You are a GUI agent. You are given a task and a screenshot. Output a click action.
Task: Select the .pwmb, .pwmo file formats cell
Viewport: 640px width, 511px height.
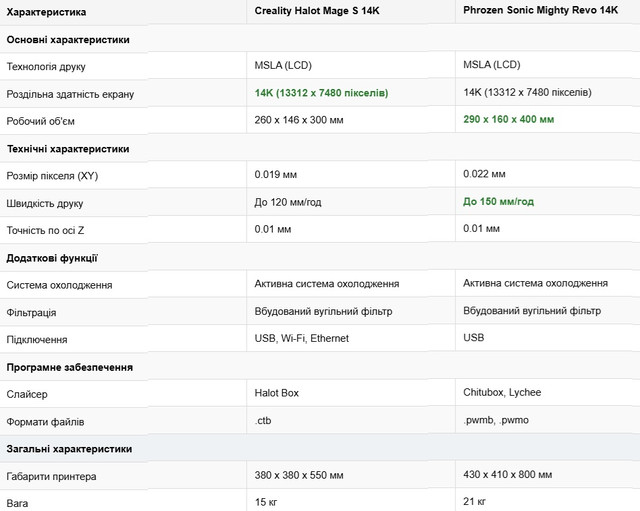499,421
